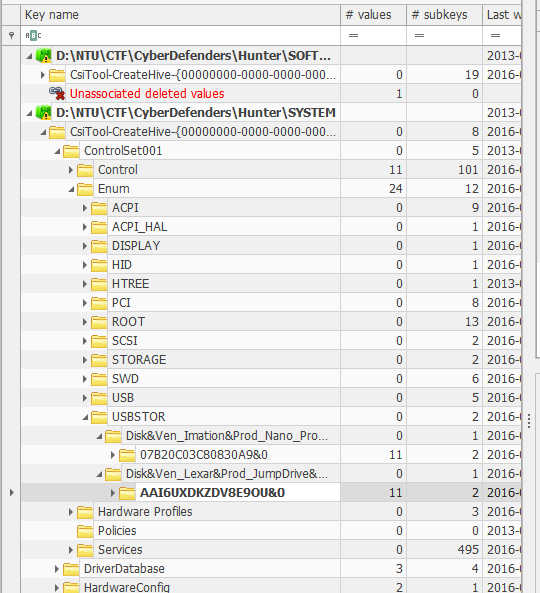Click the USBSTOR folder icon

(x=99, y=417)
